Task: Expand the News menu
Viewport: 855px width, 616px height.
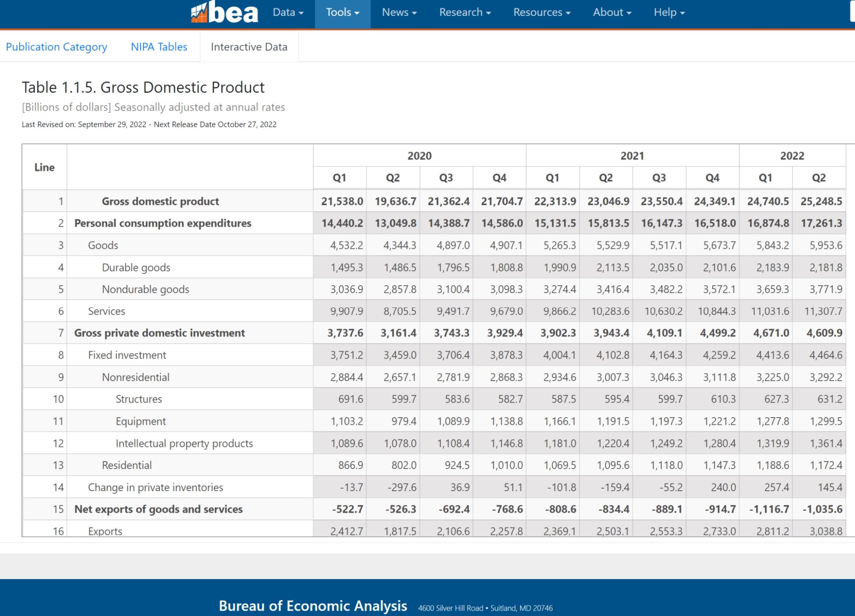Action: 399,12
